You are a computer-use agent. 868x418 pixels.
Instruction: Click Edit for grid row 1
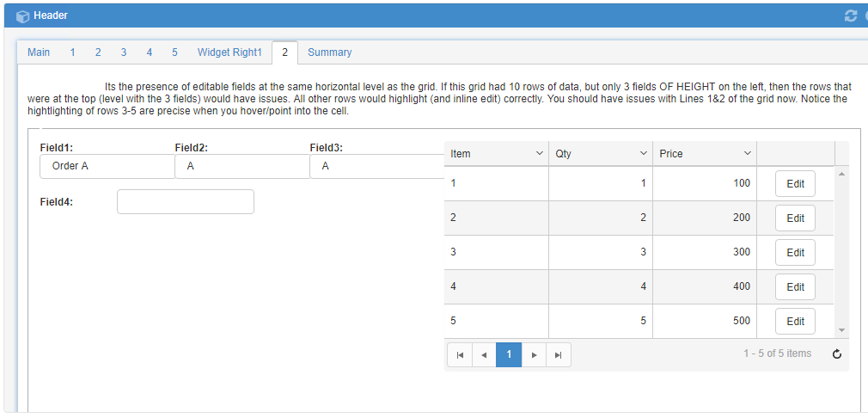pos(795,184)
